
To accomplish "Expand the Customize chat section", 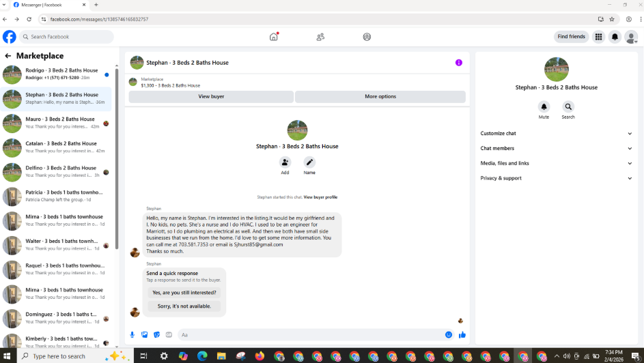I will (x=556, y=134).
